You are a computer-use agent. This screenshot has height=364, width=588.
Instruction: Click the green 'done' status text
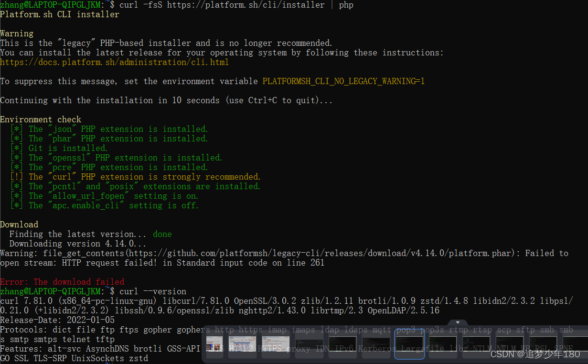point(162,234)
